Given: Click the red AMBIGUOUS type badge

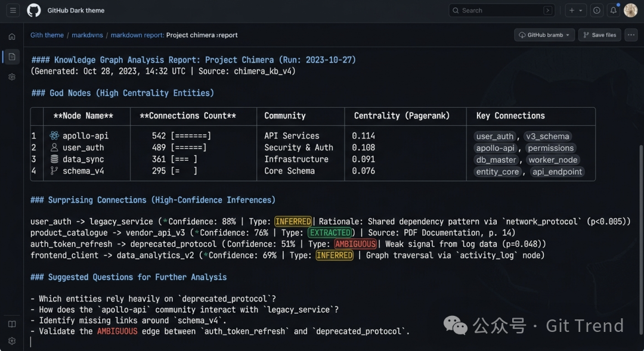Looking at the screenshot, I should pyautogui.click(x=355, y=244).
